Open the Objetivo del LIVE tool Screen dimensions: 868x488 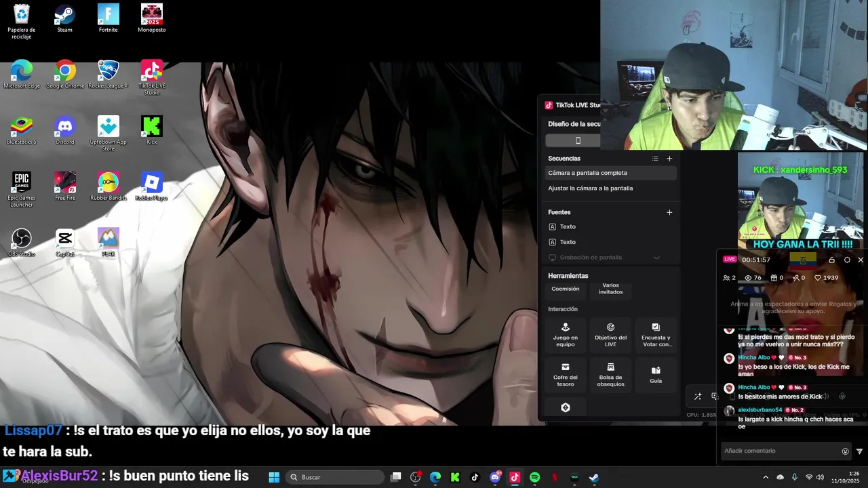610,334
